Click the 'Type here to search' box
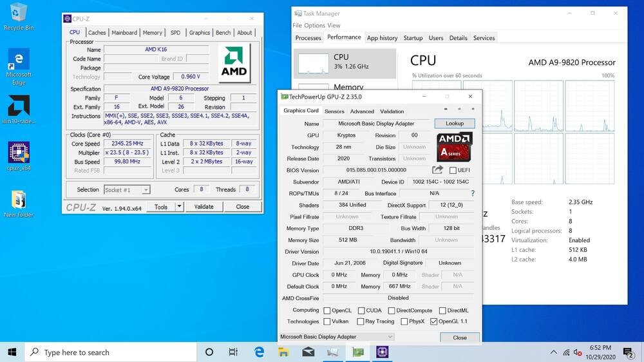 [111, 352]
